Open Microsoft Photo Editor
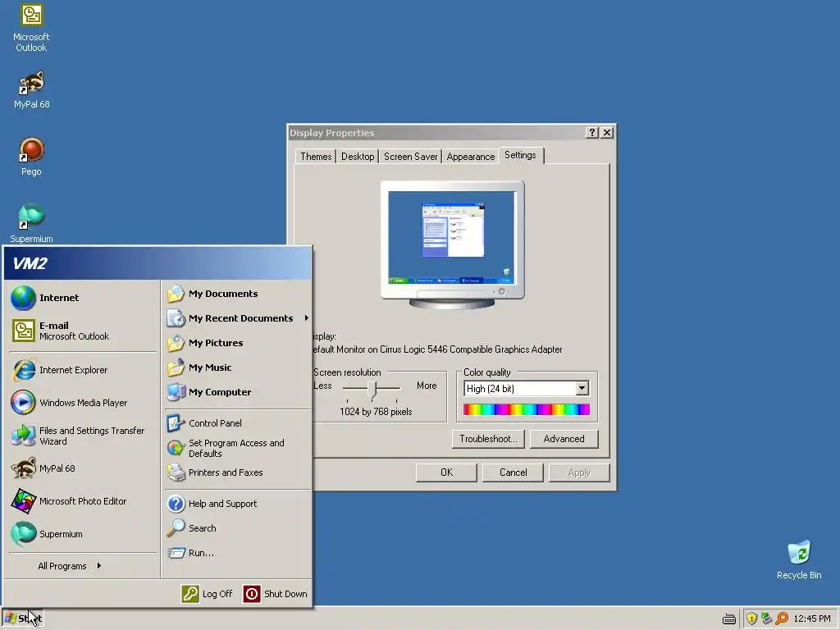Viewport: 840px width, 630px height. point(83,501)
